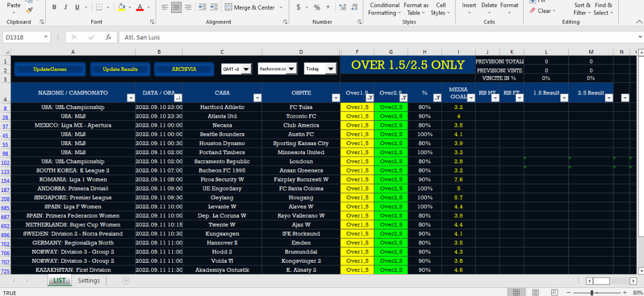Click the Increase Decimal icon
644x296 pixels.
tap(342, 8)
